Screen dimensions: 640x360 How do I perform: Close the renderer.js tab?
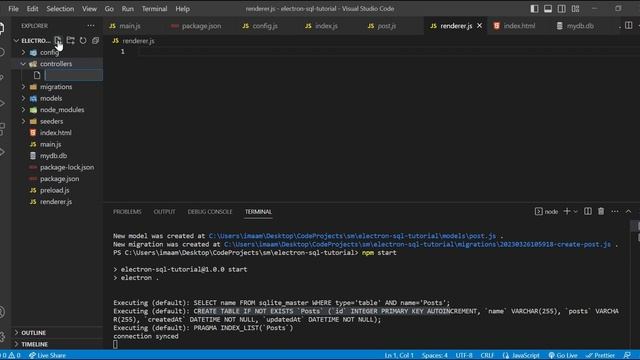click(480, 26)
